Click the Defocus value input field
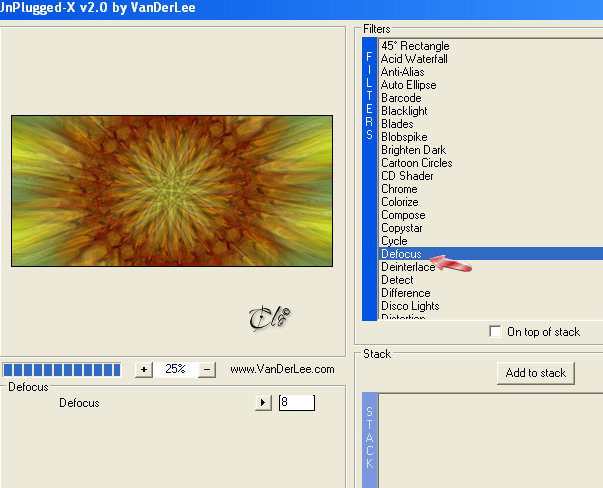The image size is (603, 488). coord(297,403)
